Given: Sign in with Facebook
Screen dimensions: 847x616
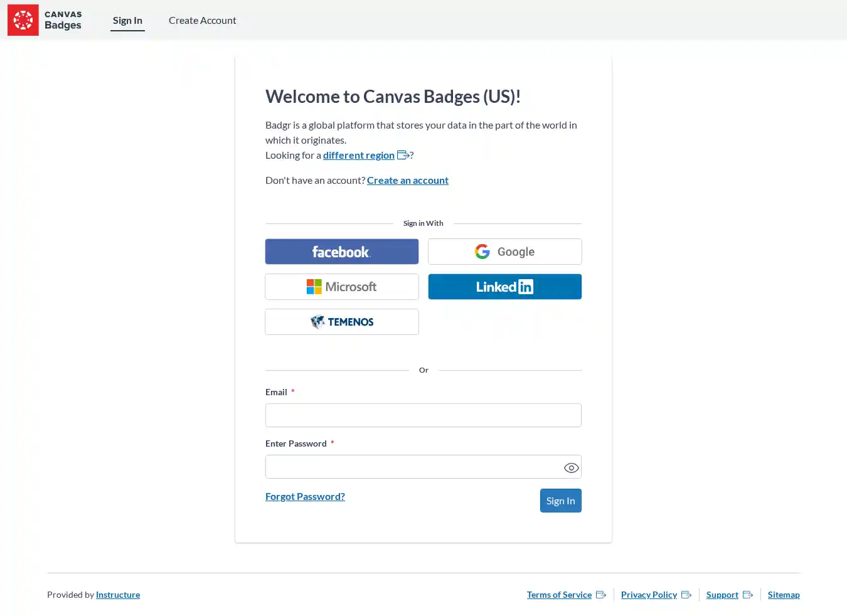Looking at the screenshot, I should tap(341, 252).
